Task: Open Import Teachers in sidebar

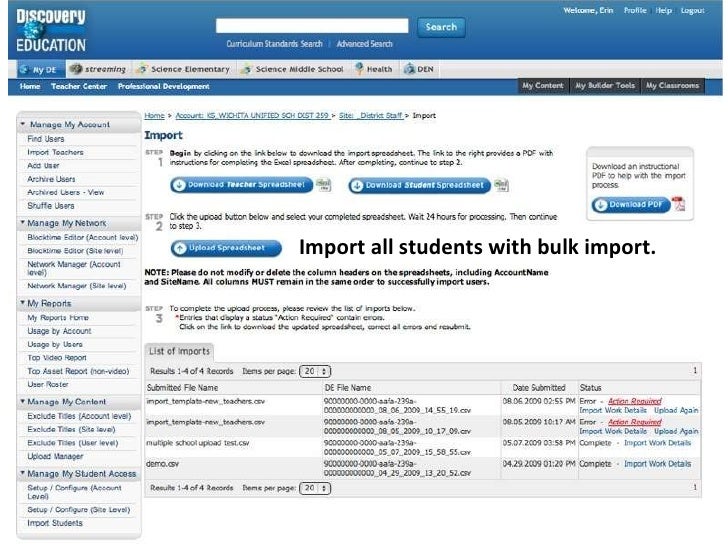Action: 55,152
